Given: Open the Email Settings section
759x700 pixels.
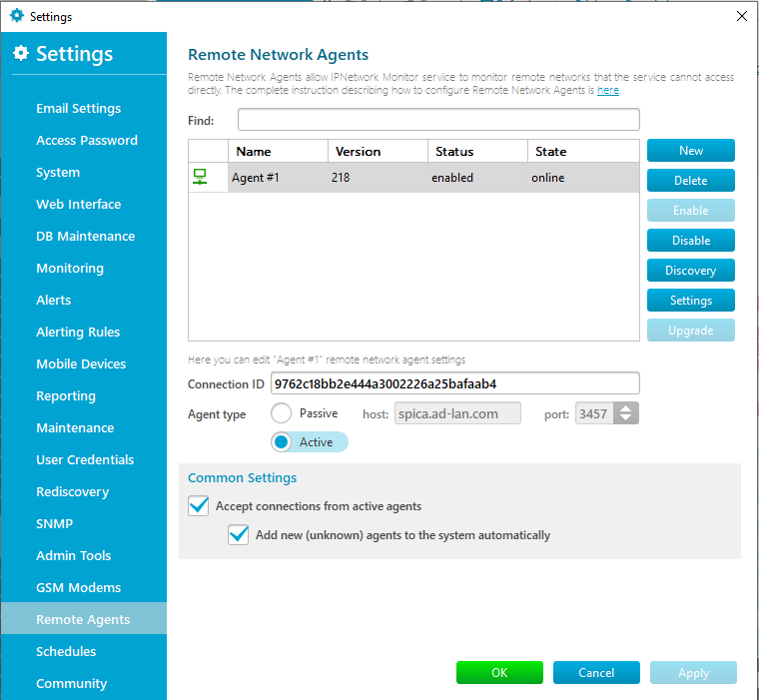Looking at the screenshot, I should 79,109.
